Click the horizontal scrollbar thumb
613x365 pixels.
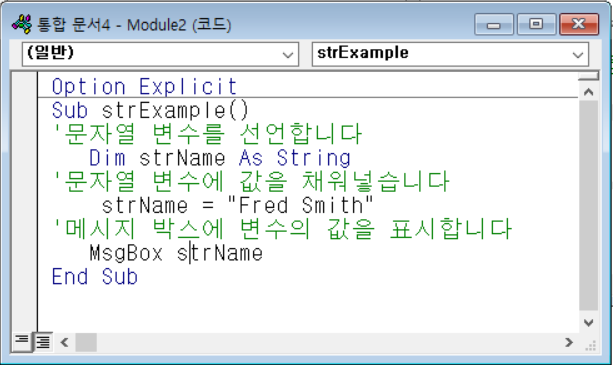click(86, 342)
